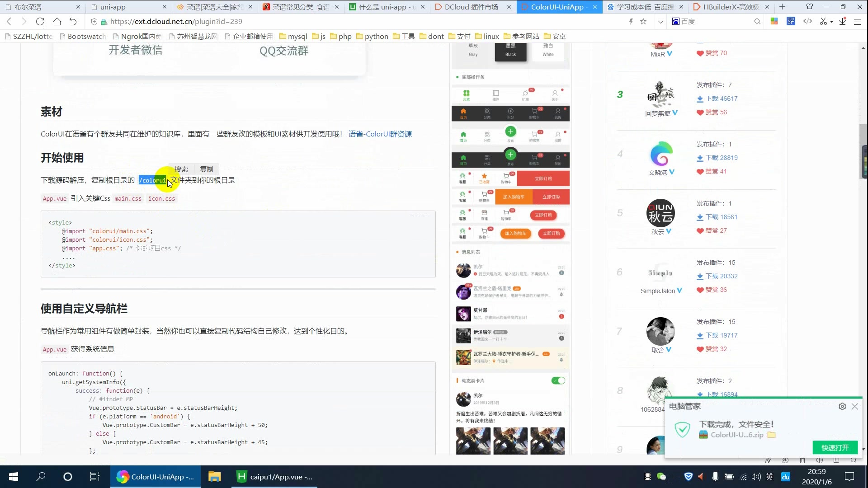Click the 快速打开 button in the download popup
This screenshot has width=868, height=488.
pos(835,447)
